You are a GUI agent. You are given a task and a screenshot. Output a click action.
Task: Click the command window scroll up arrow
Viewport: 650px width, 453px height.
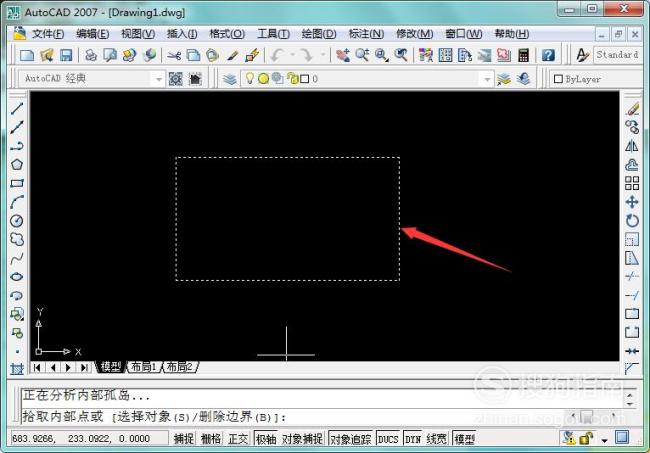click(630, 395)
